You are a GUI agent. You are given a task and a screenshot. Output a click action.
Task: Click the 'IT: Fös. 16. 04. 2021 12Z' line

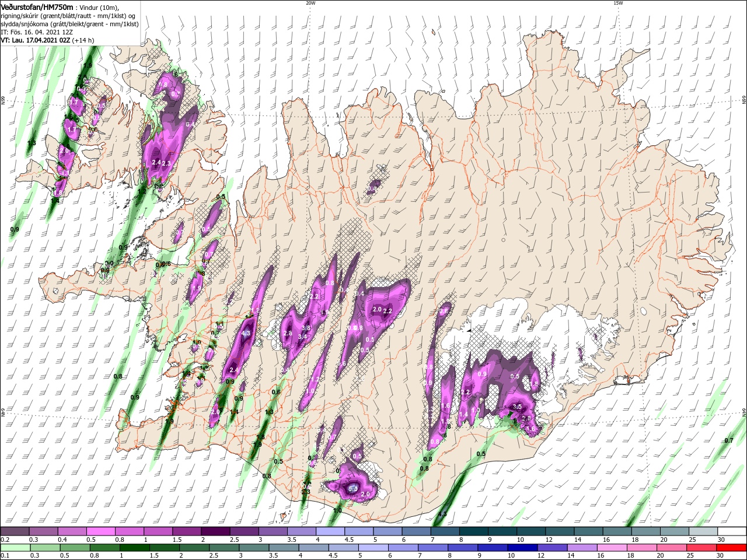[x=36, y=32]
